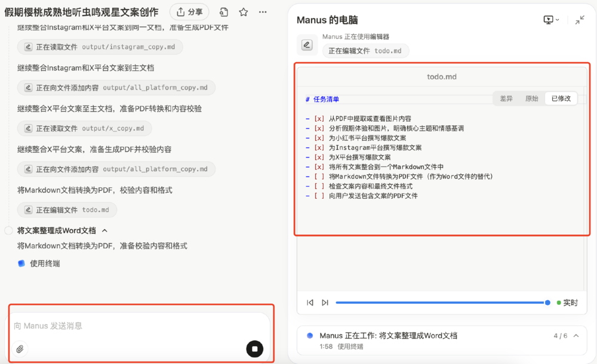Screen dimensions: 597x364
Task: Collapse Manus computer panel with shrink arrows
Action: tap(580, 20)
